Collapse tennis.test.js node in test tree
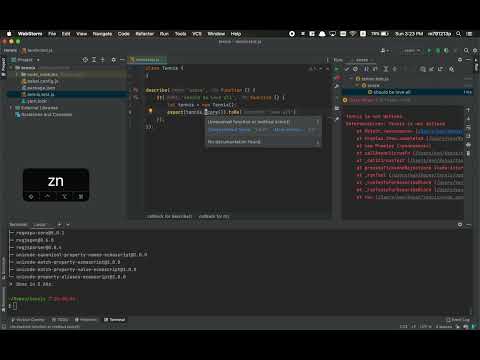Viewport: 480px width, 360px height. [351, 79]
